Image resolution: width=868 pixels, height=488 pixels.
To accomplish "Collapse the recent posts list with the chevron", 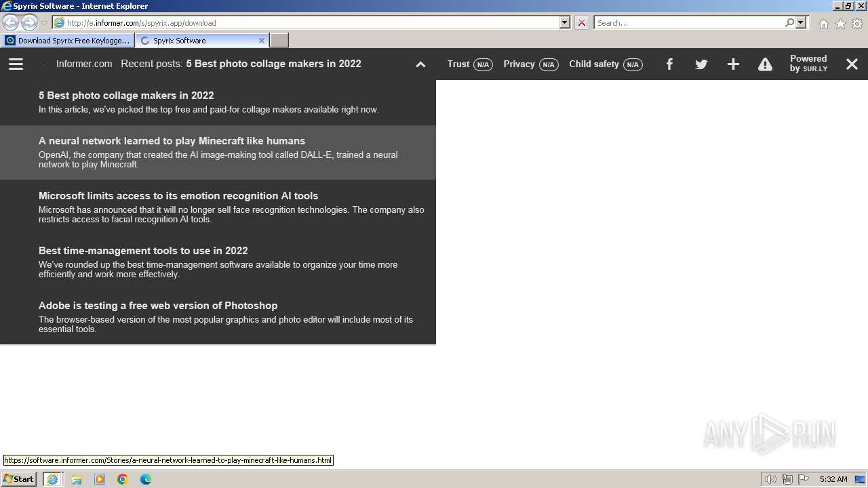I will [420, 64].
